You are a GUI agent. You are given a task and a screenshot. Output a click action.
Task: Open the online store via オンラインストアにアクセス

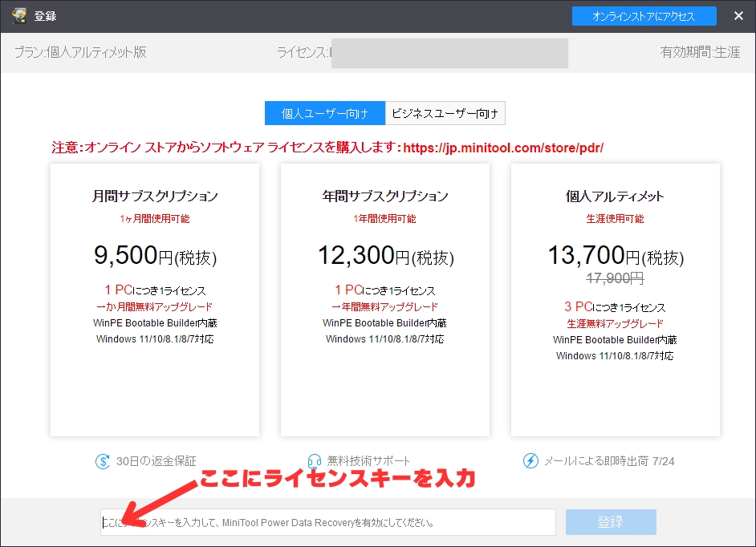coord(644,16)
